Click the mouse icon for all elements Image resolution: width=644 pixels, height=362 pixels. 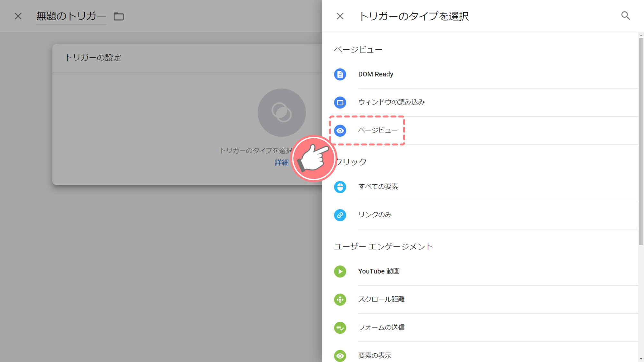340,187
